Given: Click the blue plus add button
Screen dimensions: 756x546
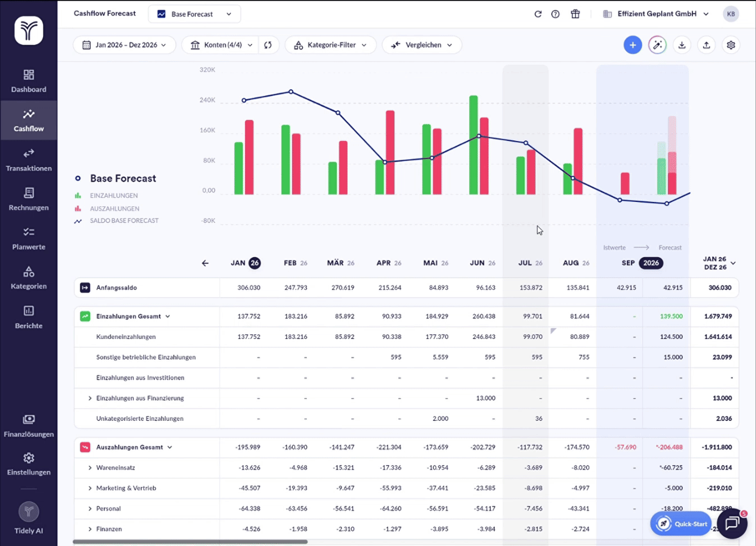Looking at the screenshot, I should tap(633, 45).
